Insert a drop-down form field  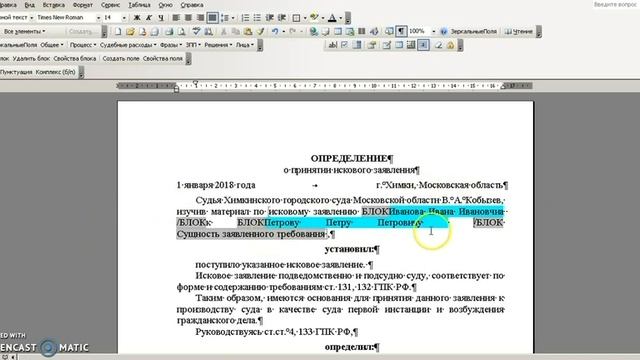point(357,45)
